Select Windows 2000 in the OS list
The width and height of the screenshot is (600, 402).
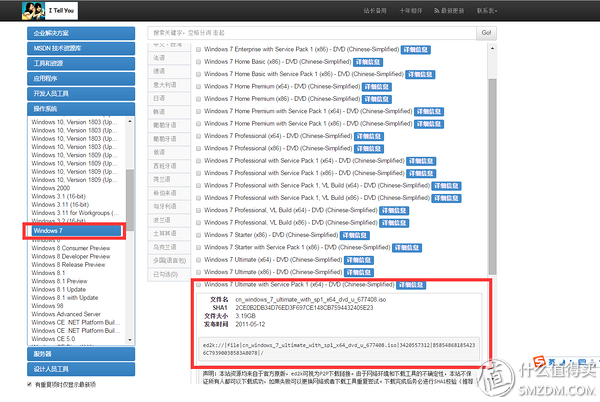(51, 188)
